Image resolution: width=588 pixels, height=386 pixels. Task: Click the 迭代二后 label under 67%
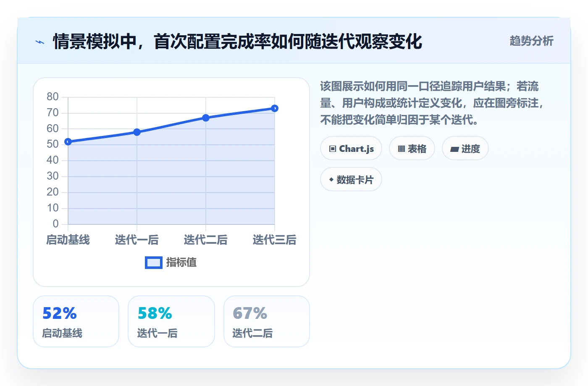coord(253,333)
